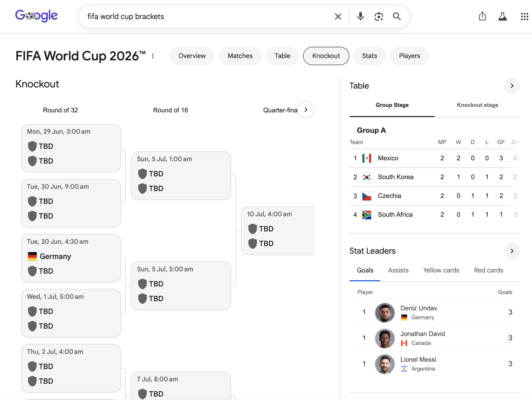The width and height of the screenshot is (532, 400).
Task: Select the Knockout tab
Action: pos(326,56)
